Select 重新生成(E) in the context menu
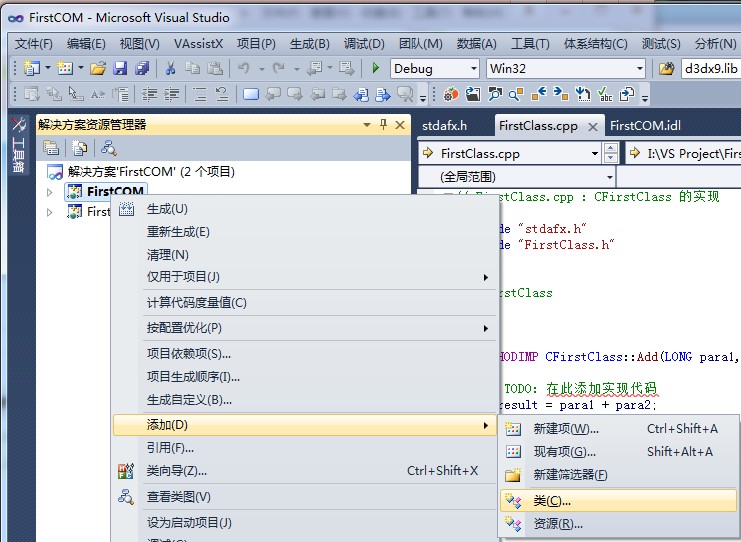 pos(304,232)
